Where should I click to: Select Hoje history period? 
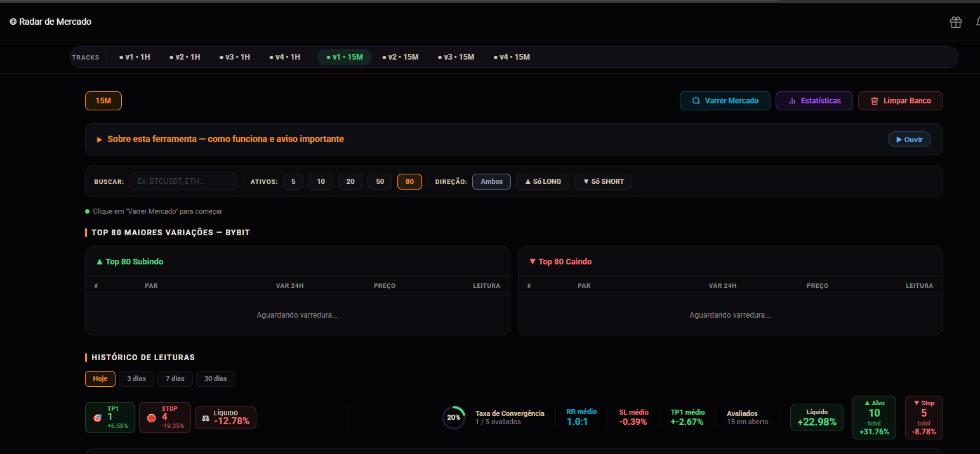[x=100, y=379]
